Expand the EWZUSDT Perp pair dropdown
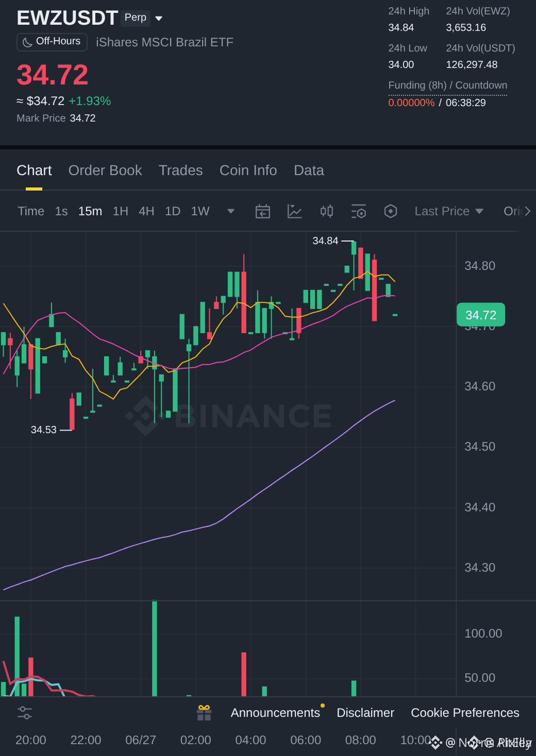 click(159, 19)
